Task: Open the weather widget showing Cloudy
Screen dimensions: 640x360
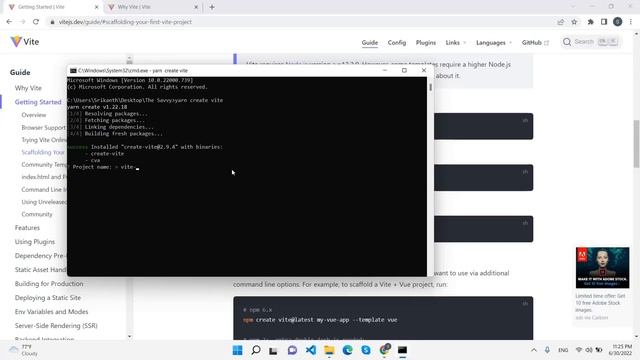Action: click(24, 350)
